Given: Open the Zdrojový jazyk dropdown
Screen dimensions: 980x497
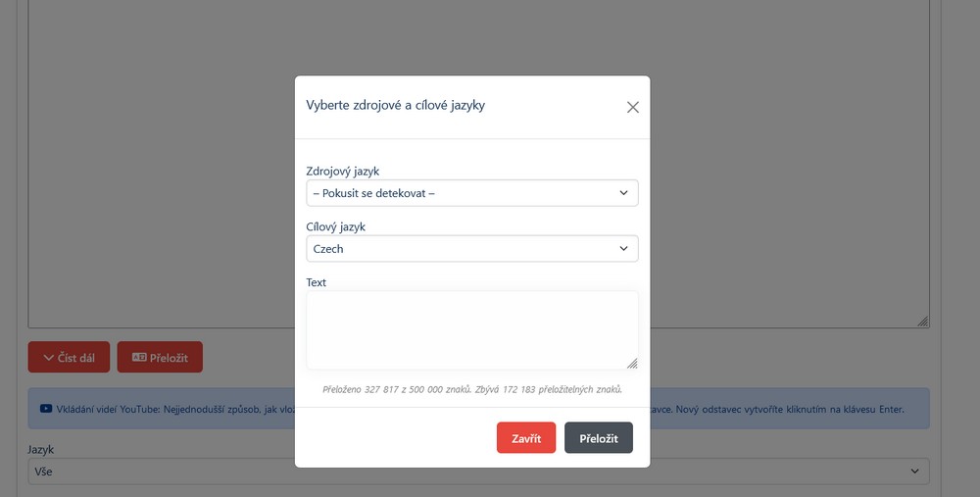Looking at the screenshot, I should pos(471,193).
